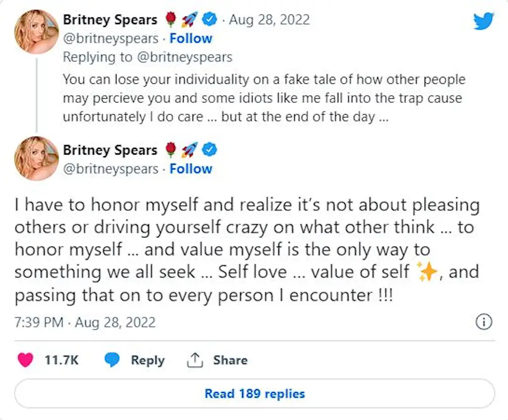The height and width of the screenshot is (420, 508).
Task: Follow @britneyspears from the top tweet
Action: [x=190, y=39]
